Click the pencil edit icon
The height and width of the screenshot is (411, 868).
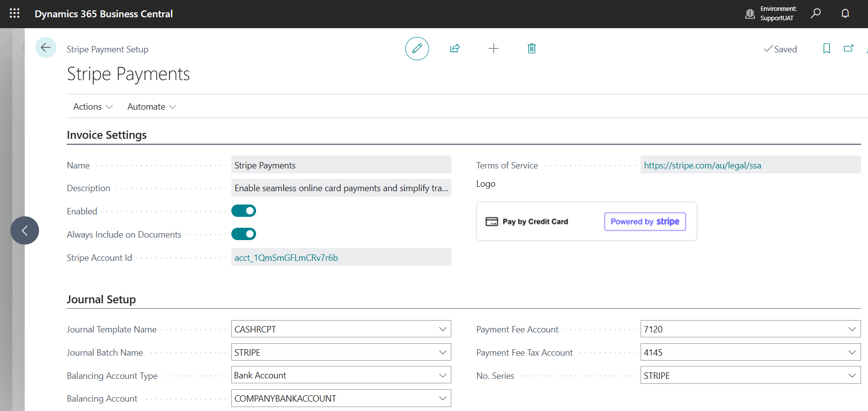pyautogui.click(x=417, y=48)
